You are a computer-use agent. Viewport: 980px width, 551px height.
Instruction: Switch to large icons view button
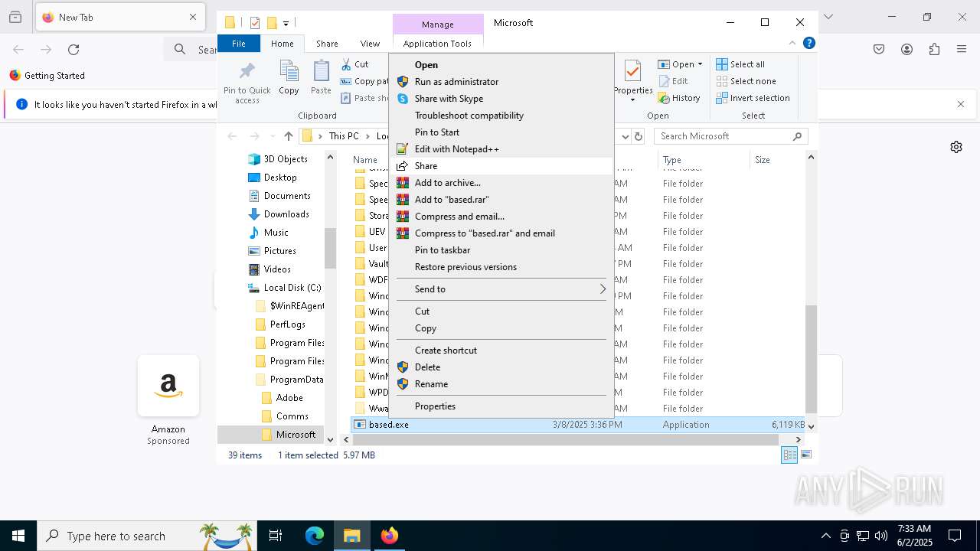(806, 455)
